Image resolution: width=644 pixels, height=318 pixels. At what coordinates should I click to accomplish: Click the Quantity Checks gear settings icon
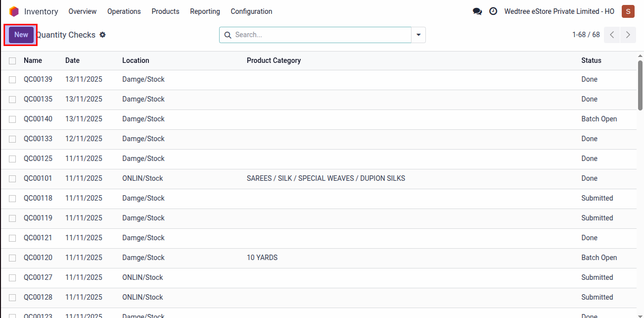[x=103, y=35]
